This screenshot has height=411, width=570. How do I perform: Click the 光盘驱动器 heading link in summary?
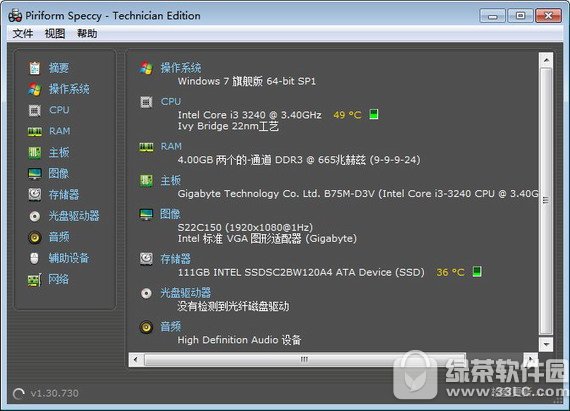pos(185,293)
